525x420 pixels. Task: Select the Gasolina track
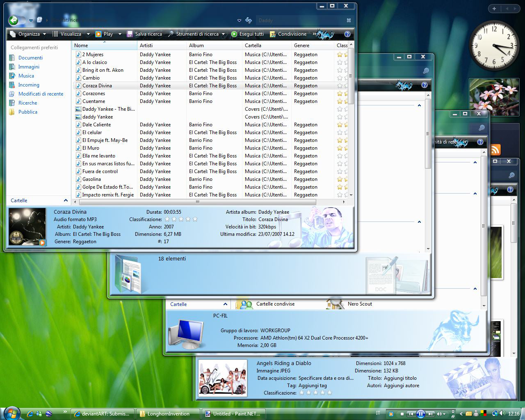(x=91, y=179)
